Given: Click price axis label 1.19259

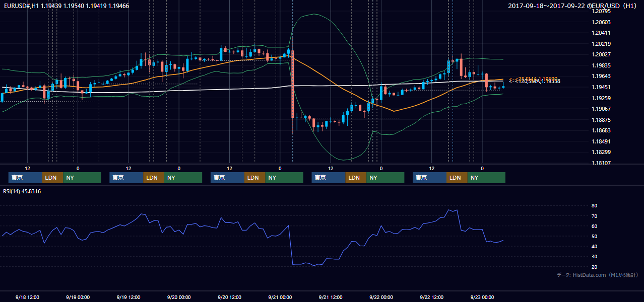Looking at the screenshot, I should coord(602,98).
